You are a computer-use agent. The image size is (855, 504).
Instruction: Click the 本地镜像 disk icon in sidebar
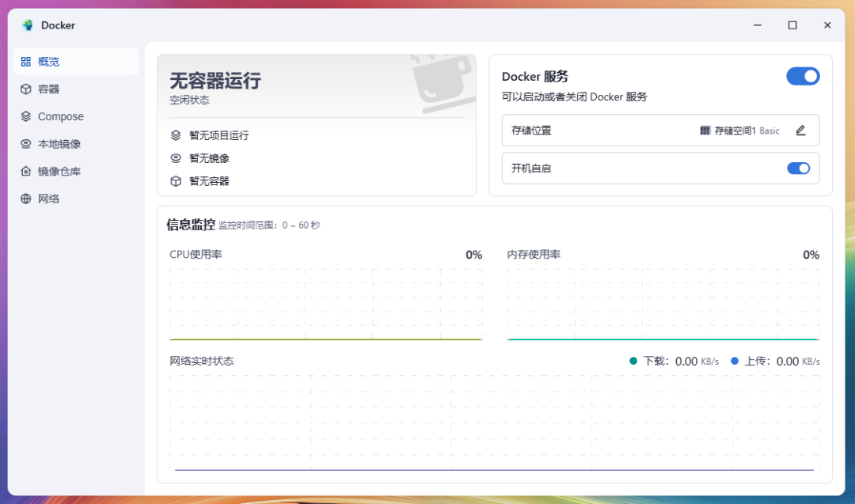point(25,144)
